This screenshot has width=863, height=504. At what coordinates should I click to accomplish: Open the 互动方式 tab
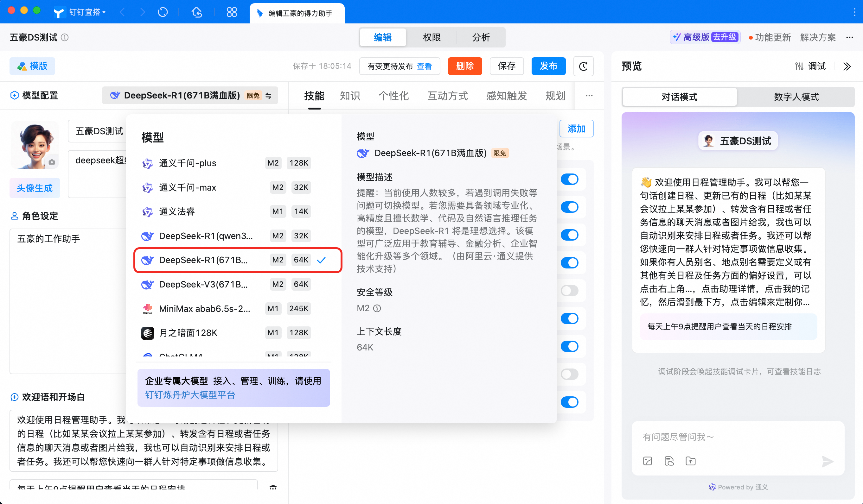coord(448,96)
